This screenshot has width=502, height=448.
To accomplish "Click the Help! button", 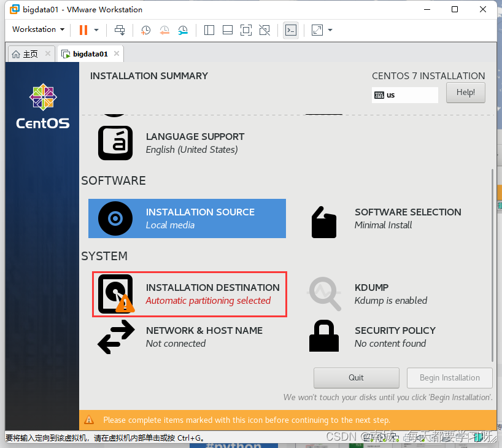I will (466, 93).
